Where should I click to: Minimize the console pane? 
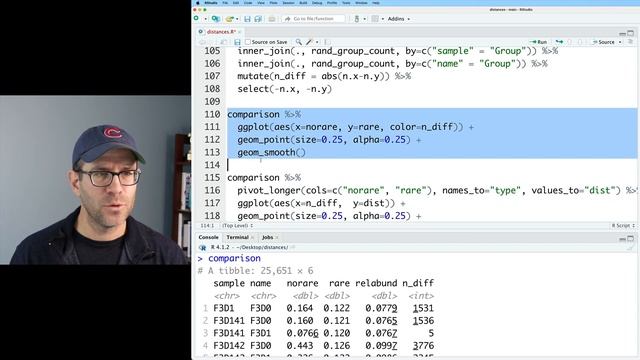click(x=622, y=239)
